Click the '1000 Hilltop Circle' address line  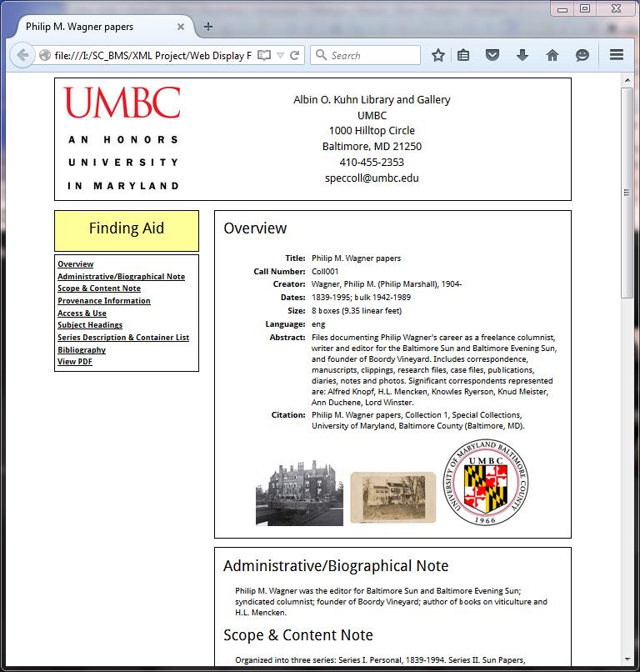pos(372,131)
